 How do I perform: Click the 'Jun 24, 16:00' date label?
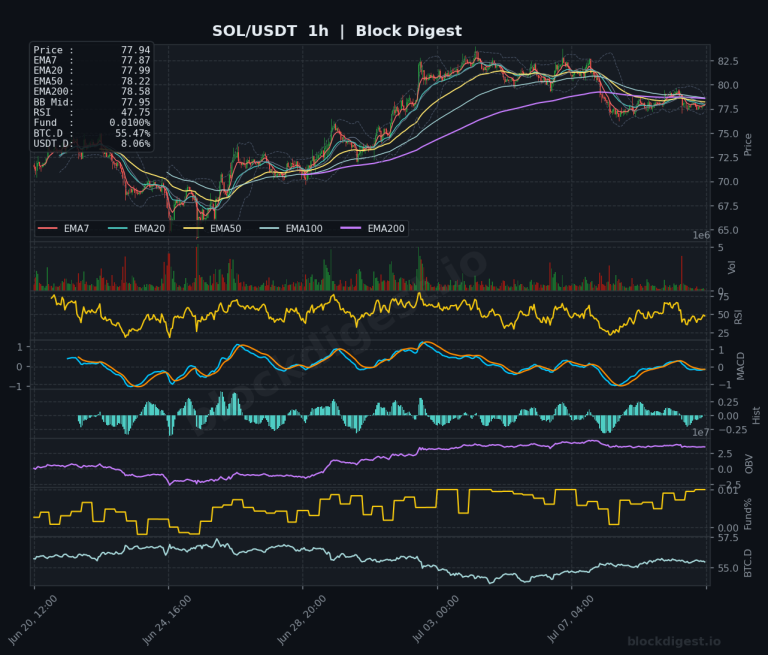[167, 620]
